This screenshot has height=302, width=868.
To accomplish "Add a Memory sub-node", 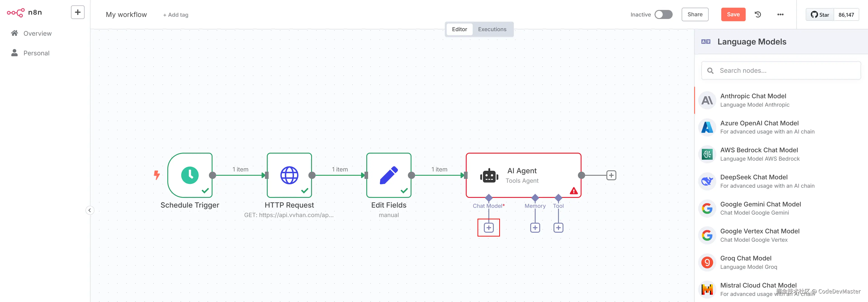I will click(x=535, y=228).
